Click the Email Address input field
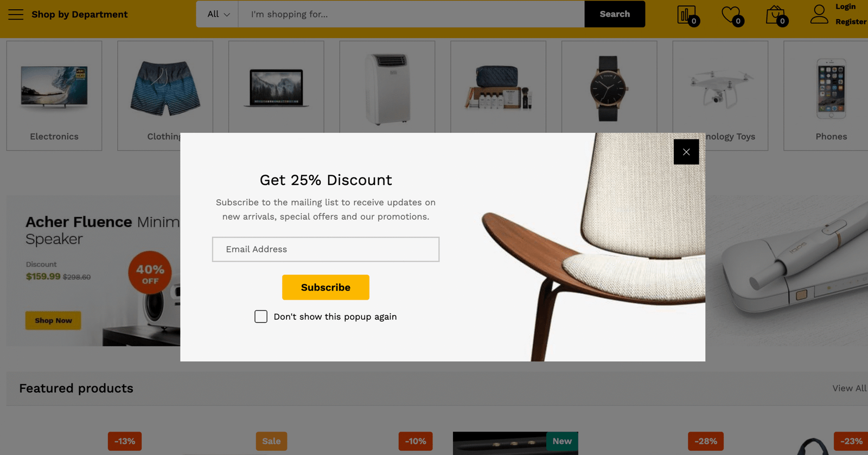Screen dimensions: 868x455 pos(325,249)
